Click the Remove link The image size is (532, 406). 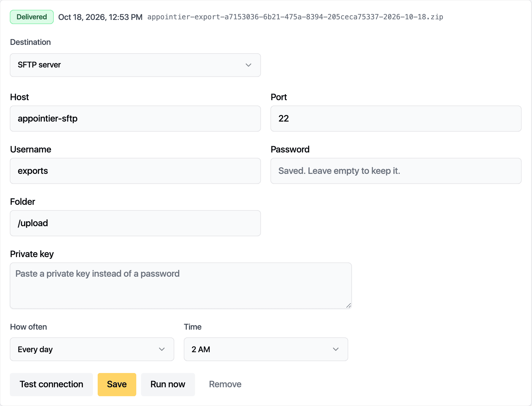(225, 384)
